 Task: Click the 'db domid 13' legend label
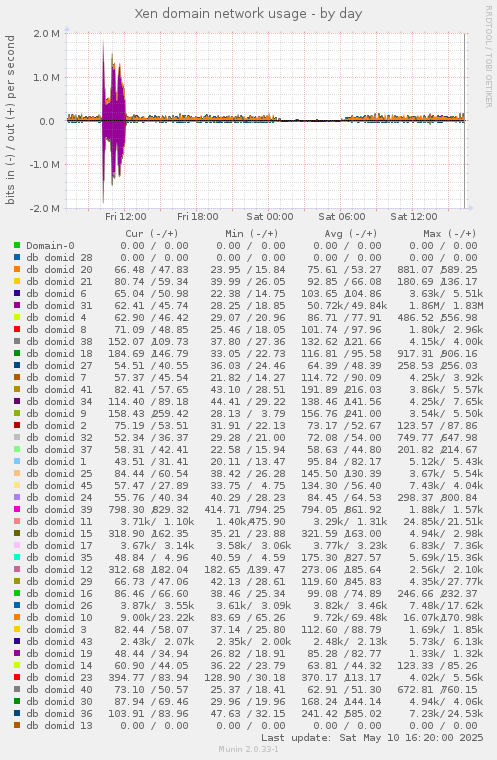pos(59,726)
